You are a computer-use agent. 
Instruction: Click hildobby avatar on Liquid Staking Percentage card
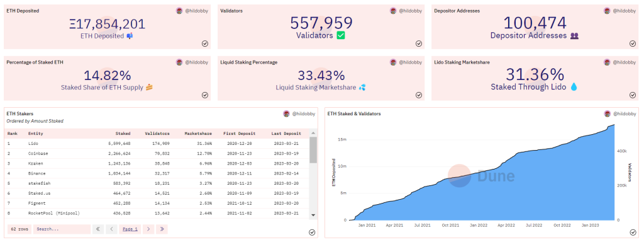click(393, 62)
